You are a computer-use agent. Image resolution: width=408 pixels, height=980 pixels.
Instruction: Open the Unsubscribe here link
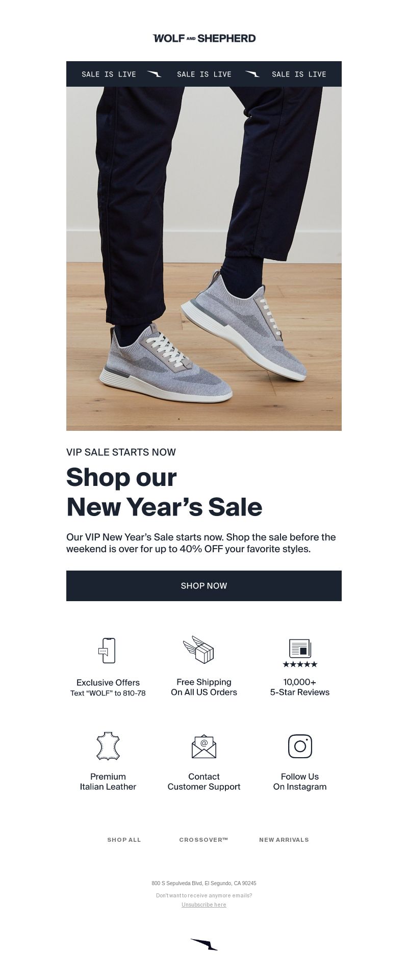point(204,905)
